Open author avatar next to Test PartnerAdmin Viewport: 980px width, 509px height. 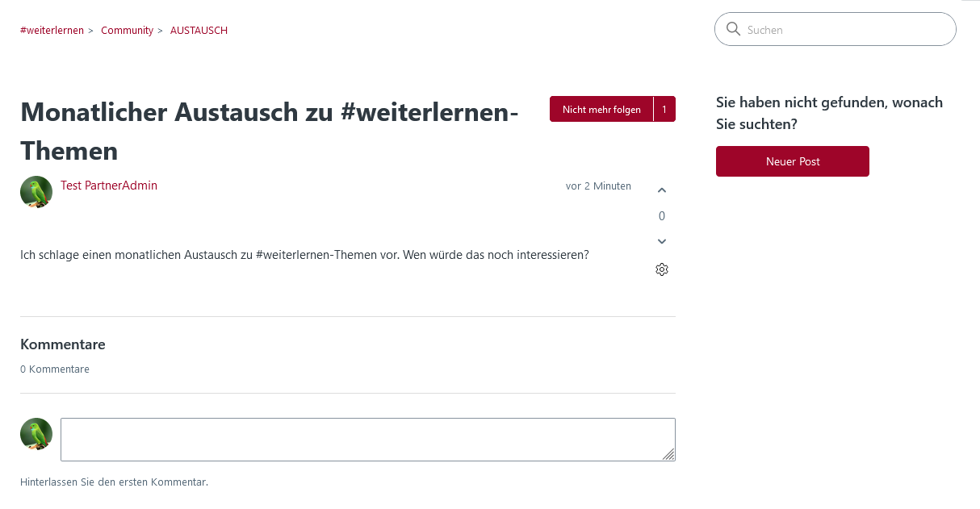[x=36, y=192]
